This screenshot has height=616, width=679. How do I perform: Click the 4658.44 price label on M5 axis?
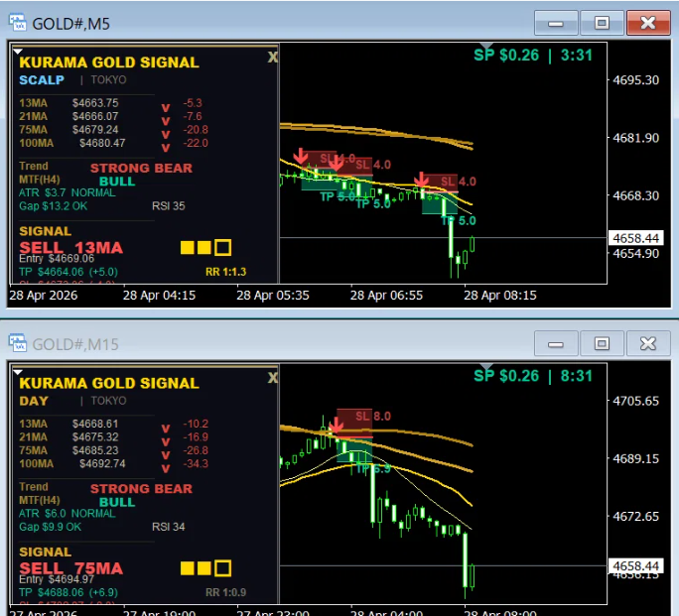tap(635, 238)
